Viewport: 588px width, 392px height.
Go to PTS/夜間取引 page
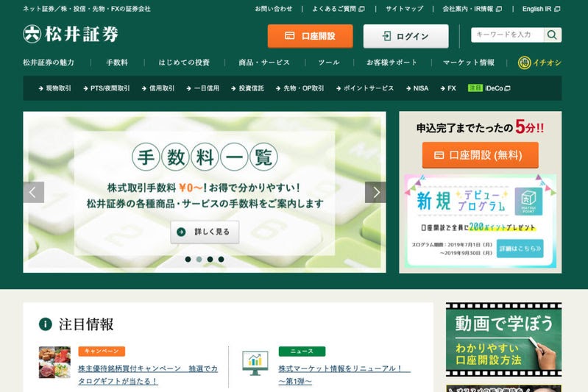click(107, 88)
